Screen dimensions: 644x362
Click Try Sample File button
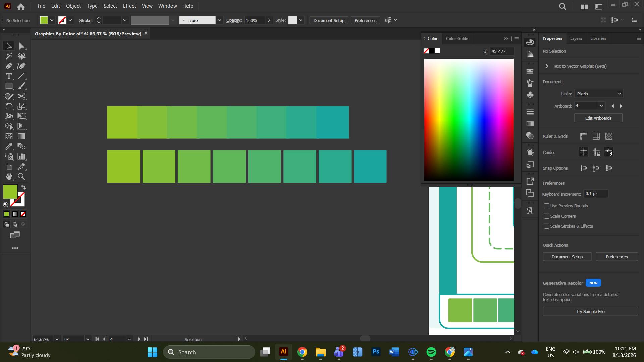[590, 311]
